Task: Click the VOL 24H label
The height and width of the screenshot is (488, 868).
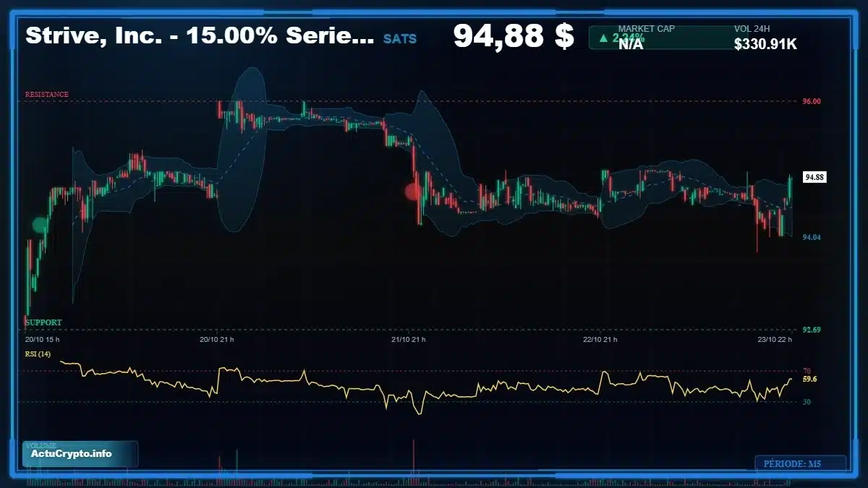Action: click(x=753, y=29)
